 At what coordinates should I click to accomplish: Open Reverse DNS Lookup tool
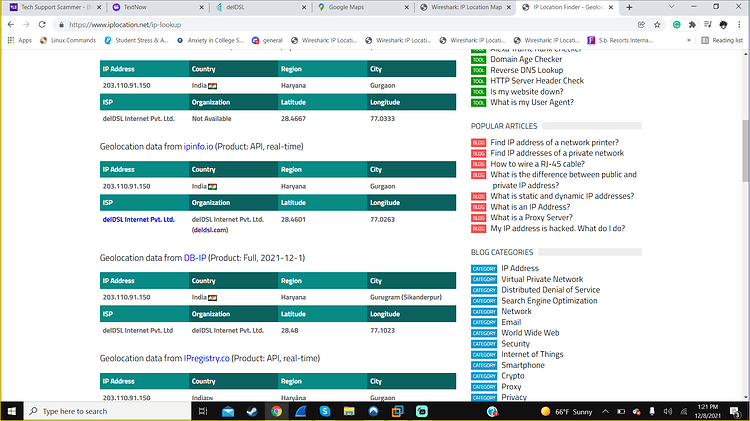(526, 70)
